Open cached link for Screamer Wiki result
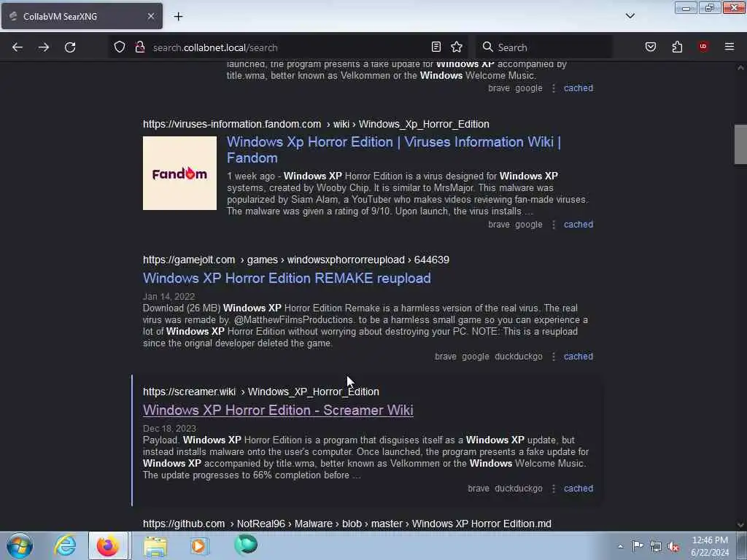Viewport: 747px width, 560px height. click(x=578, y=488)
